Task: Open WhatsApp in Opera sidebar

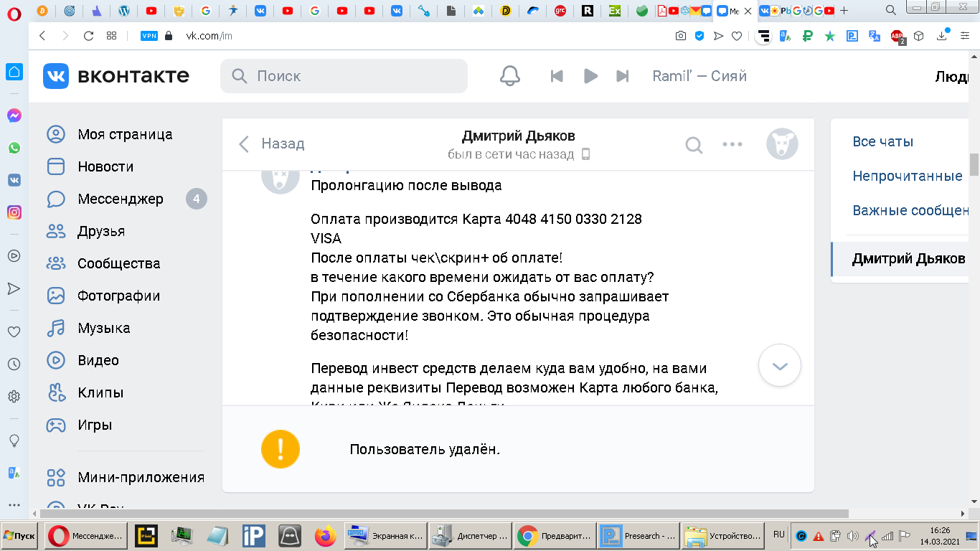Action: coord(14,148)
